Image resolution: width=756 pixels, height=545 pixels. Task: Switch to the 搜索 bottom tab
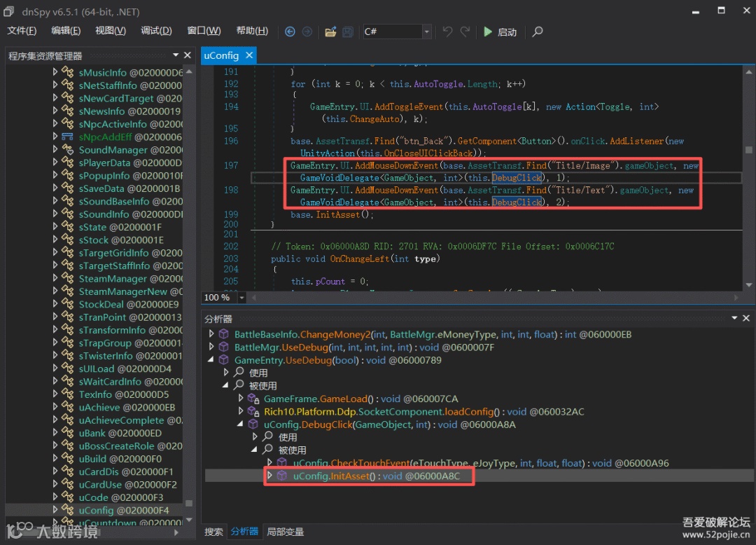click(x=213, y=532)
